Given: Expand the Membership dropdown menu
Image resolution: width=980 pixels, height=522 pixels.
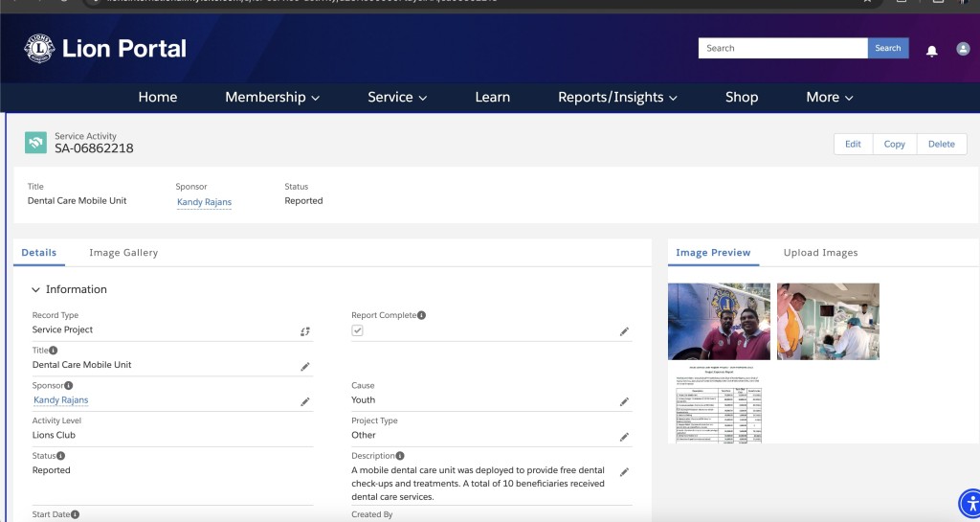Looking at the screenshot, I should click(x=272, y=97).
